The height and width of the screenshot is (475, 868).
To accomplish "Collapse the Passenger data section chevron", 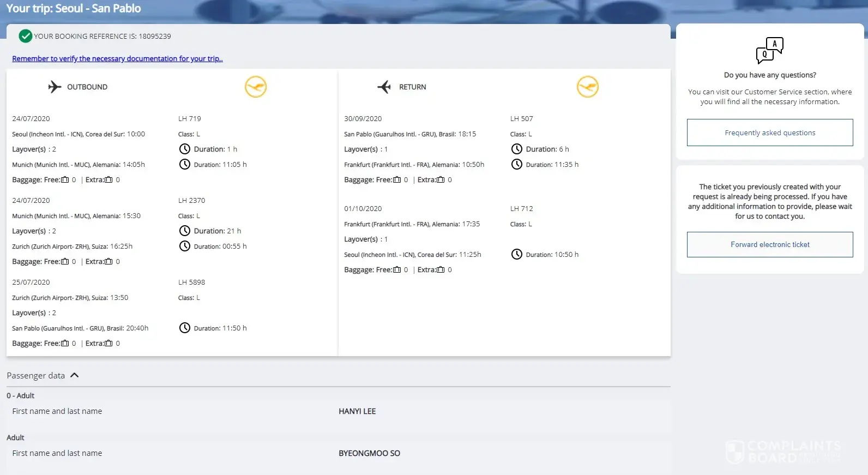I will tap(75, 376).
